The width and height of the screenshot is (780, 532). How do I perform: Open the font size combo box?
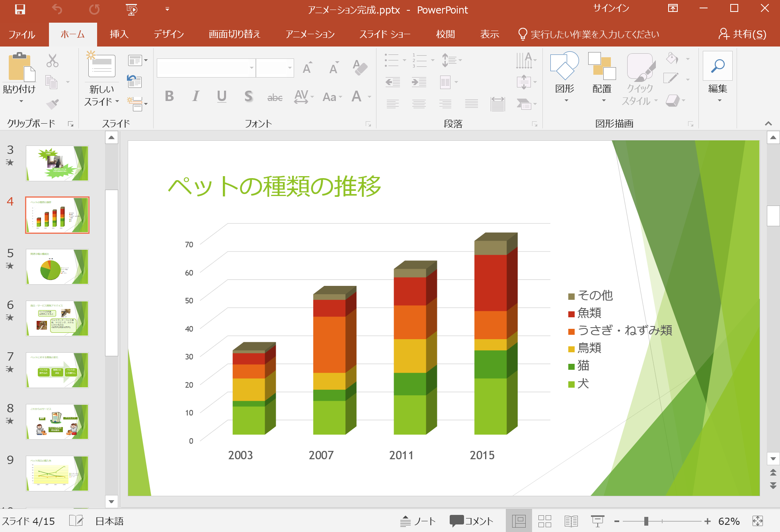[x=275, y=68]
